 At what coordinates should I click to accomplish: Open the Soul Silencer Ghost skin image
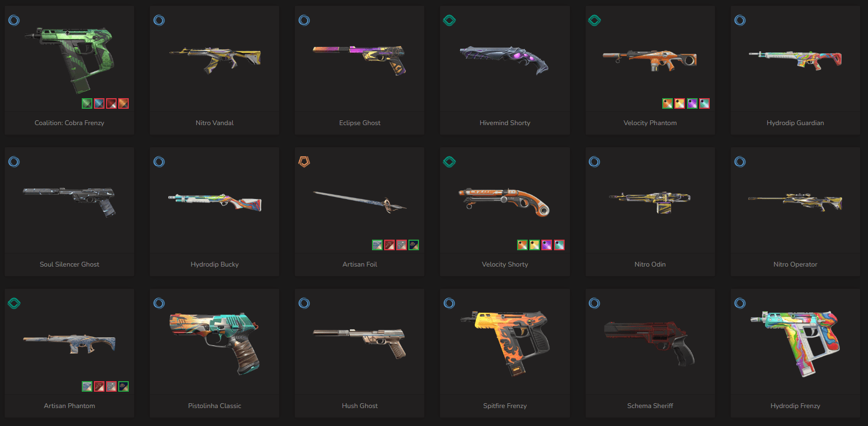tap(69, 201)
